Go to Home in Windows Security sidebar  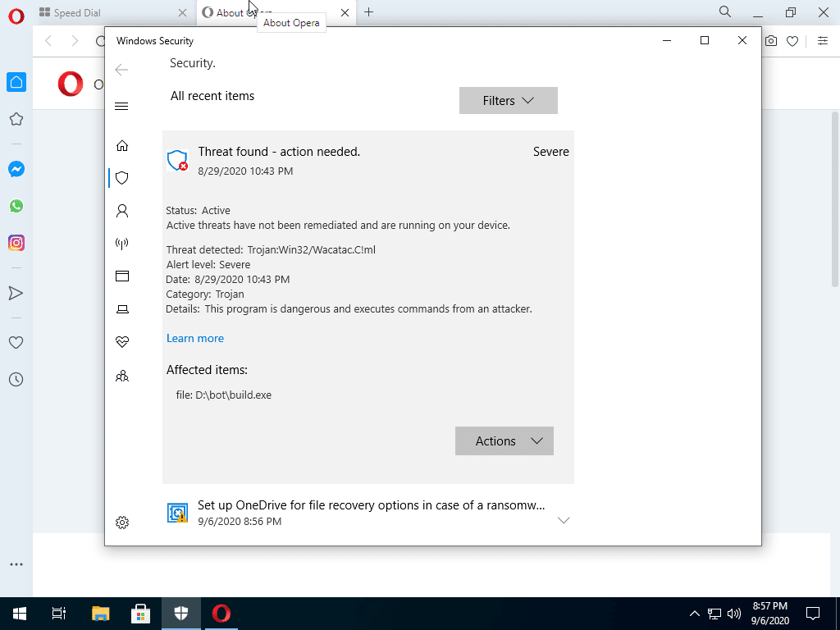click(122, 145)
